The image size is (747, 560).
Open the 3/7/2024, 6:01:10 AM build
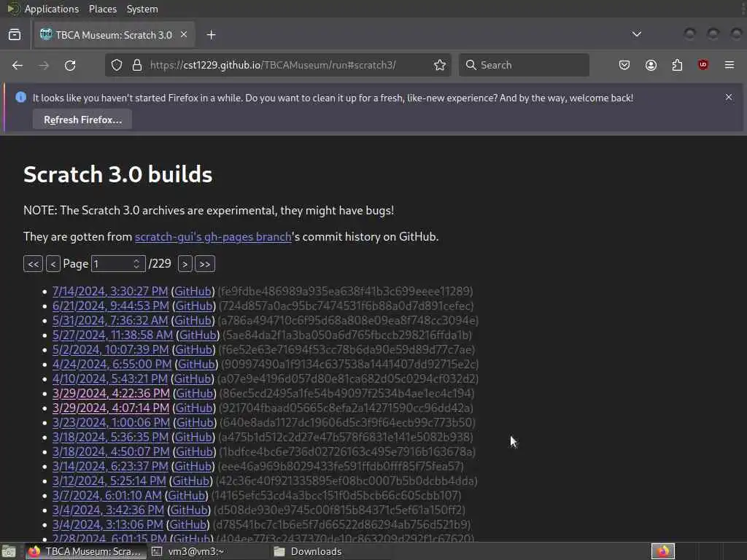tap(107, 495)
